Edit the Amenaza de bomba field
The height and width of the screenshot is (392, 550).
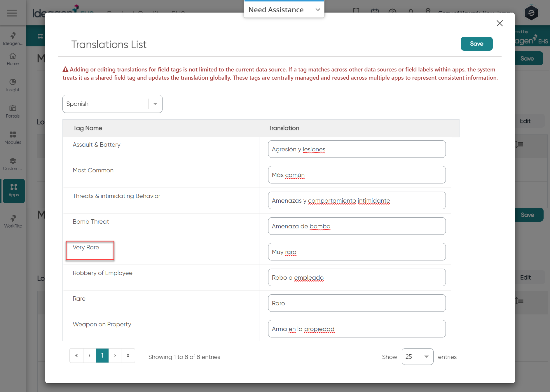(357, 226)
